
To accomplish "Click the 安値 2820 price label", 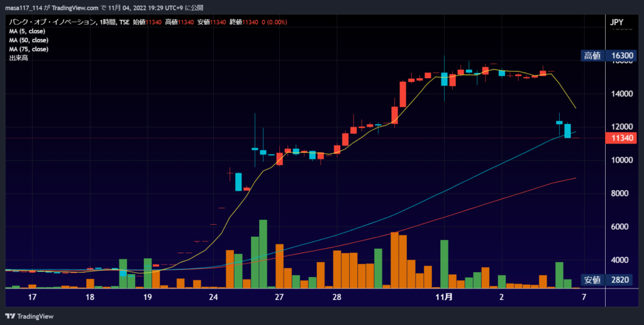I will 607,280.
